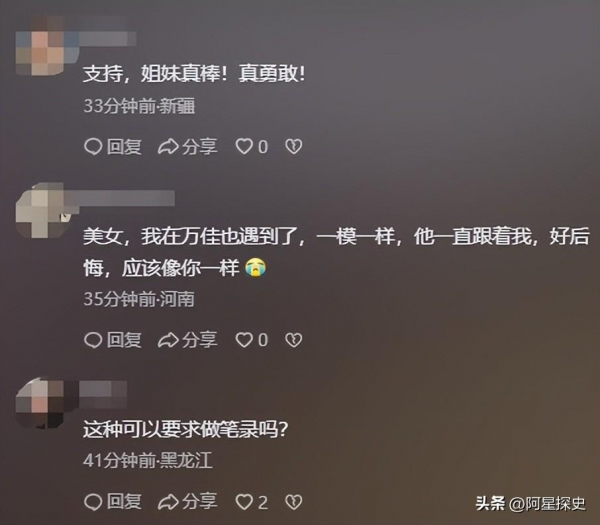Reply to the 做笔录 question comment

click(112, 502)
